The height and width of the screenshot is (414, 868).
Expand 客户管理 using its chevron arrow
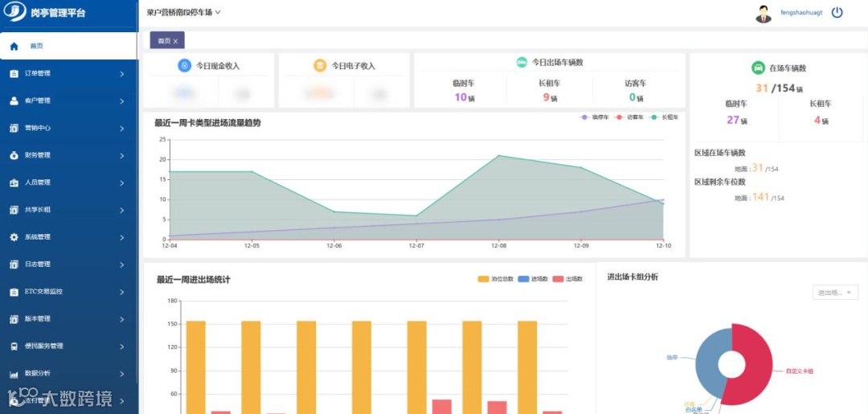pos(122,100)
